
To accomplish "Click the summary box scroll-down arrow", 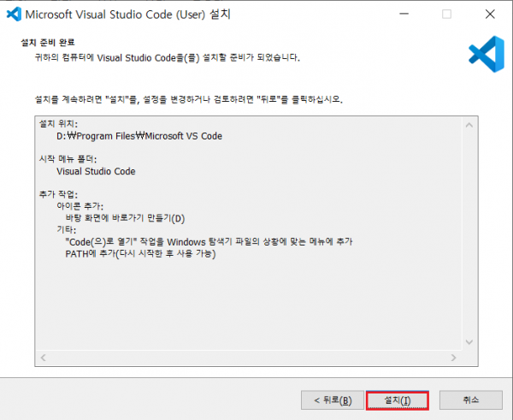I will click(469, 342).
